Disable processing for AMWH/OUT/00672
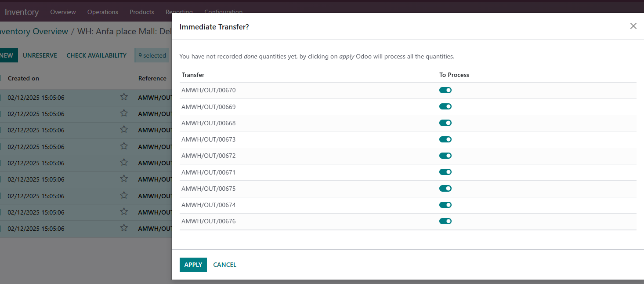This screenshot has height=284, width=644. pos(445,156)
